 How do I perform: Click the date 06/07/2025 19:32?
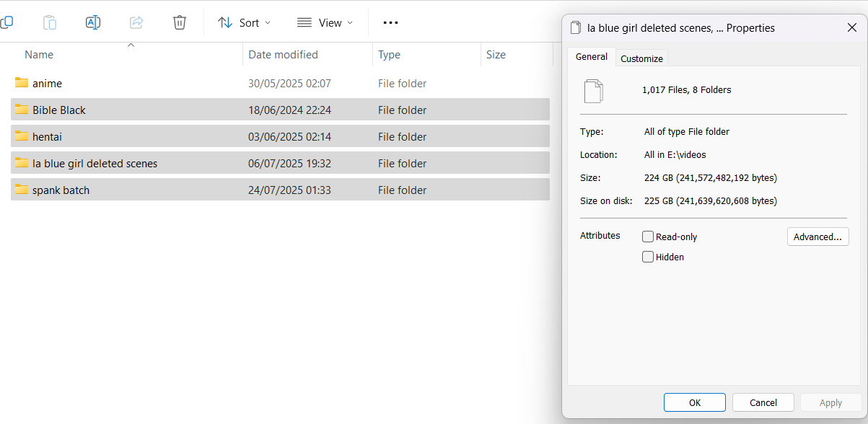pos(289,164)
